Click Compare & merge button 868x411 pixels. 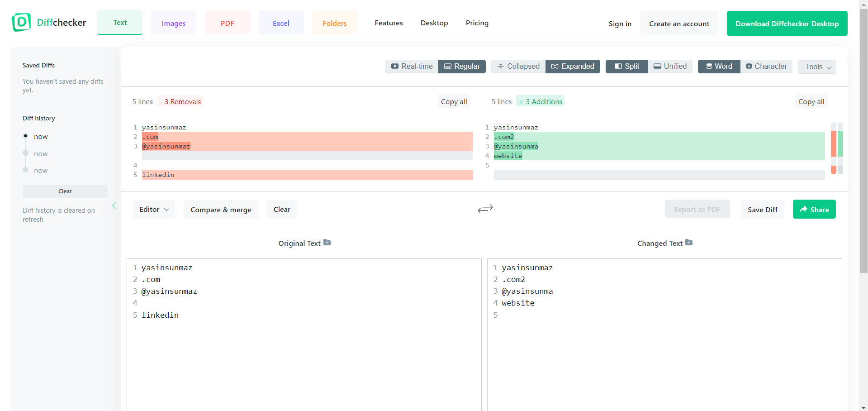(x=221, y=210)
